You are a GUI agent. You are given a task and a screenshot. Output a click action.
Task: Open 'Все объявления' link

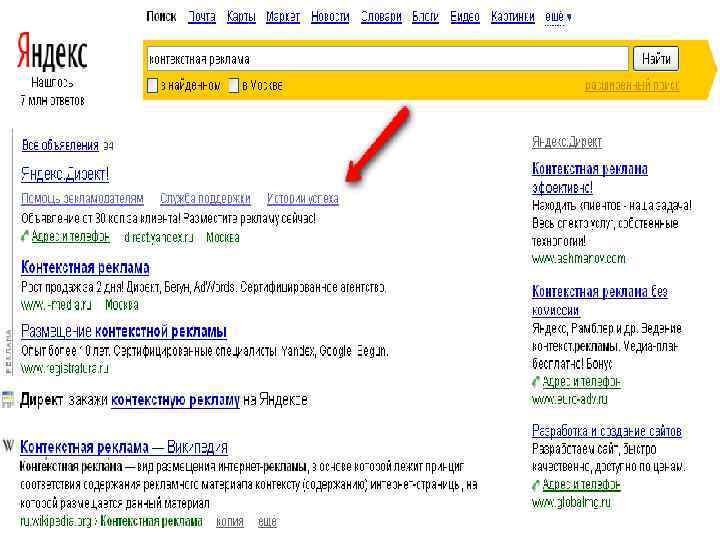(x=60, y=146)
